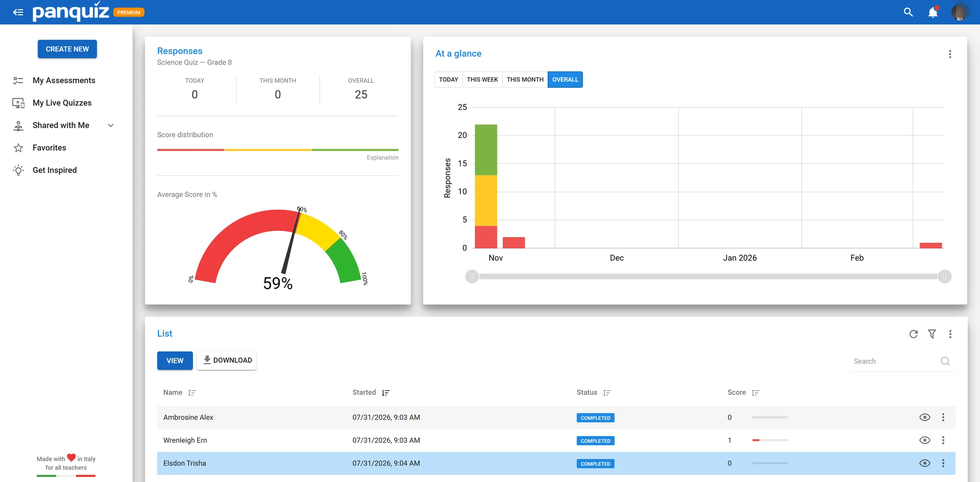The height and width of the screenshot is (482, 980).
Task: Refresh the responses list
Action: [x=914, y=334]
